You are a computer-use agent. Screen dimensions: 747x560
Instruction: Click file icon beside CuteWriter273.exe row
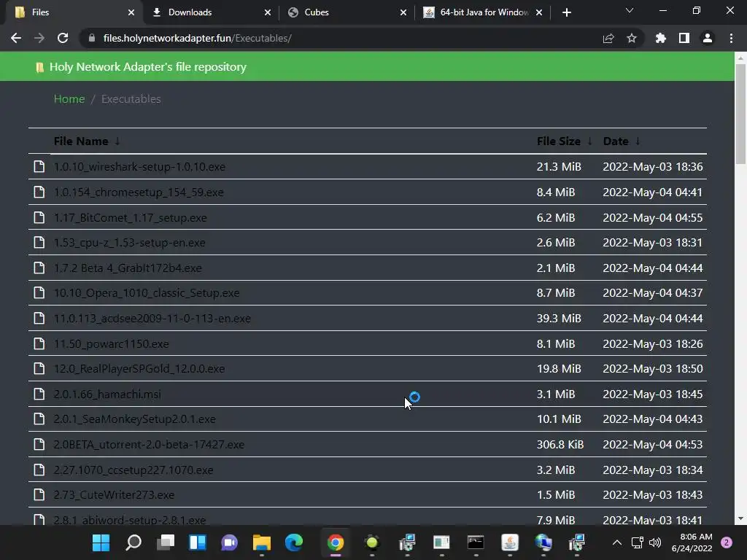39,494
